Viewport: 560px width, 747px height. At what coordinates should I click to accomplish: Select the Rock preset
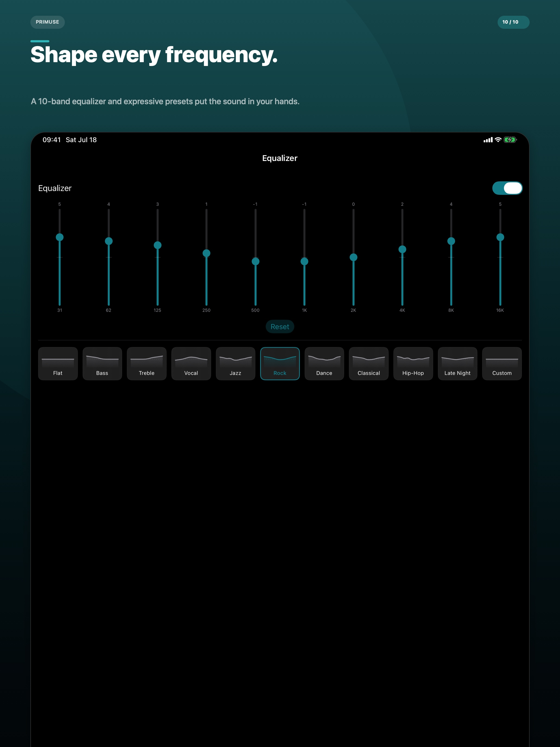click(x=280, y=363)
